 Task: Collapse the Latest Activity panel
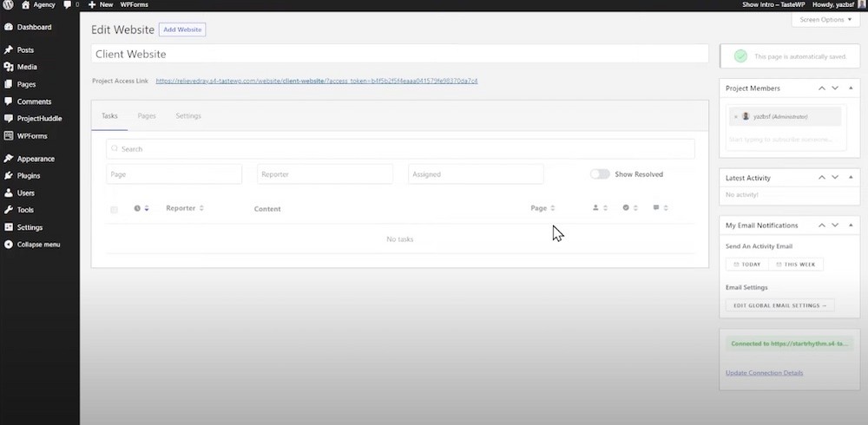pyautogui.click(x=851, y=178)
